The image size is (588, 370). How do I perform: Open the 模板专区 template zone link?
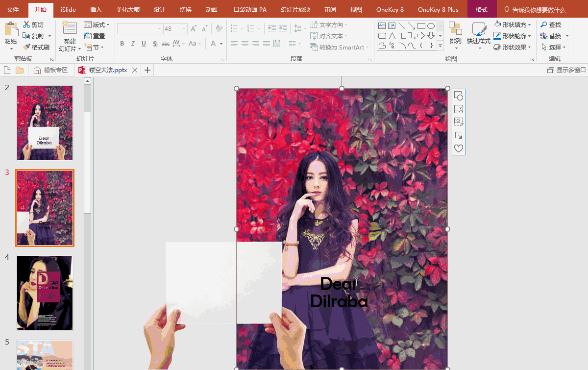point(50,70)
